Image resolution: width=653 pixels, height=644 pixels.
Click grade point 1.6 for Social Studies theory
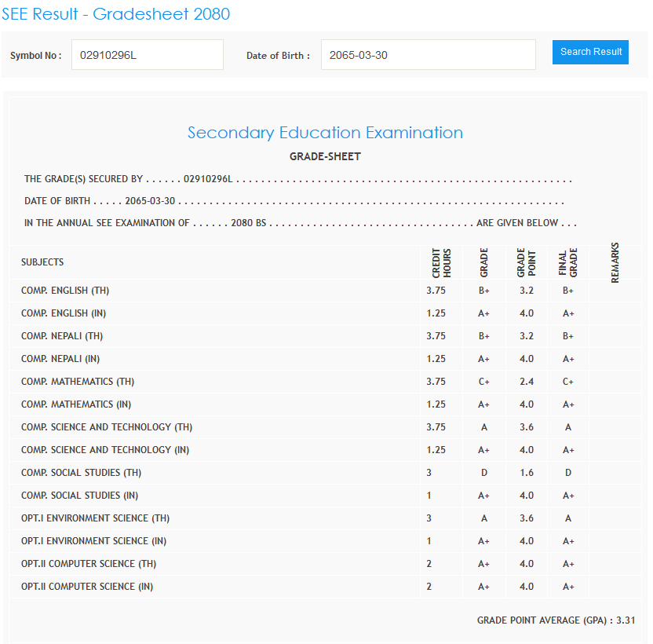pyautogui.click(x=526, y=473)
